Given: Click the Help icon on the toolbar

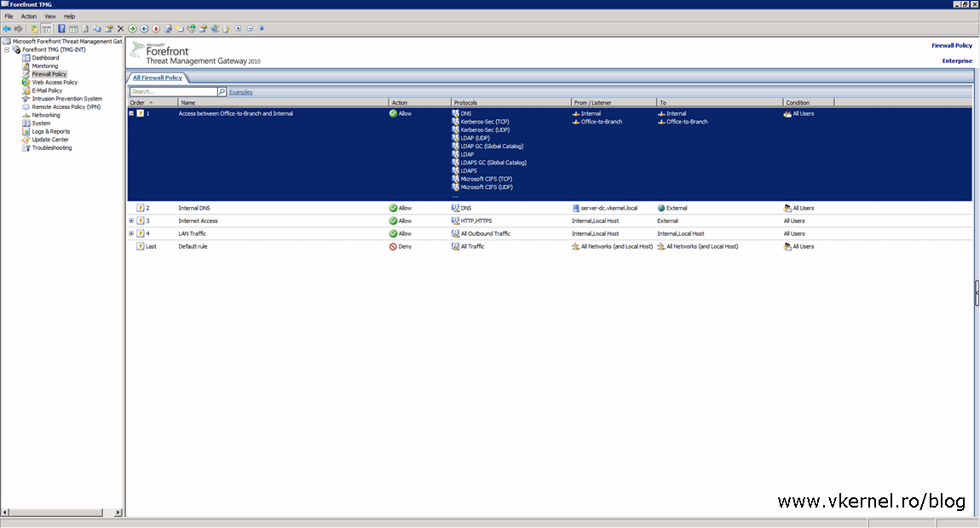Looking at the screenshot, I should click(61, 28).
